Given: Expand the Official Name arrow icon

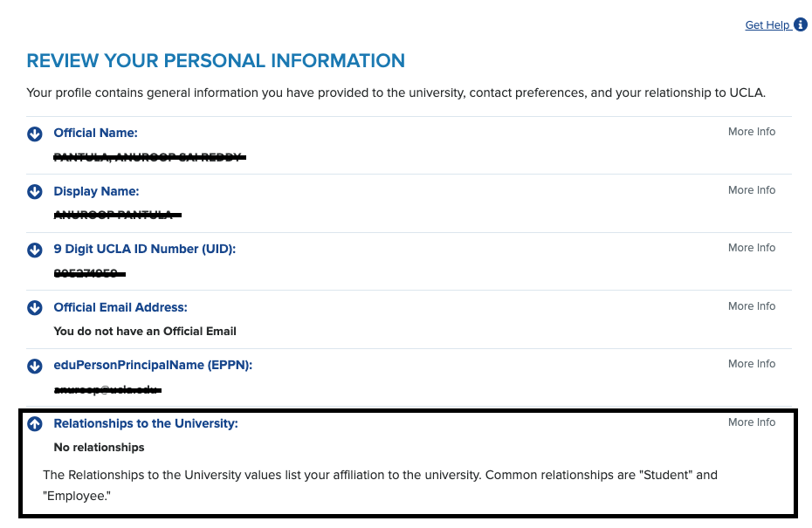Looking at the screenshot, I should 35,134.
